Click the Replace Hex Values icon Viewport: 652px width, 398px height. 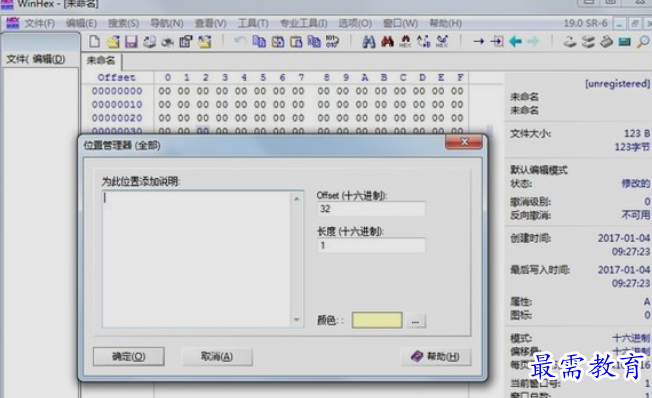click(x=442, y=41)
